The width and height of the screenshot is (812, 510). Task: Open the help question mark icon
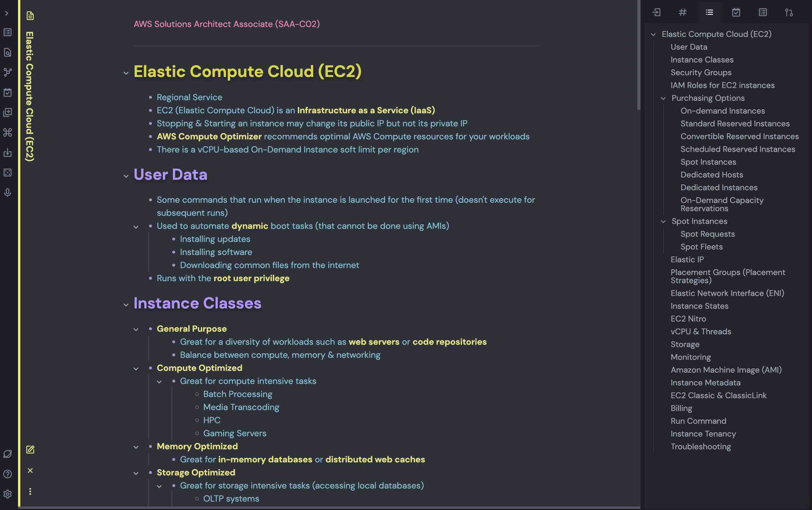click(8, 474)
